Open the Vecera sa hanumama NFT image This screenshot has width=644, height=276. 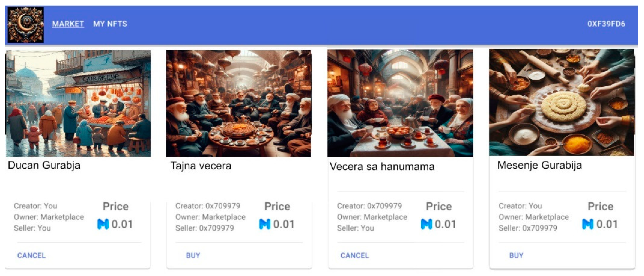click(x=400, y=103)
